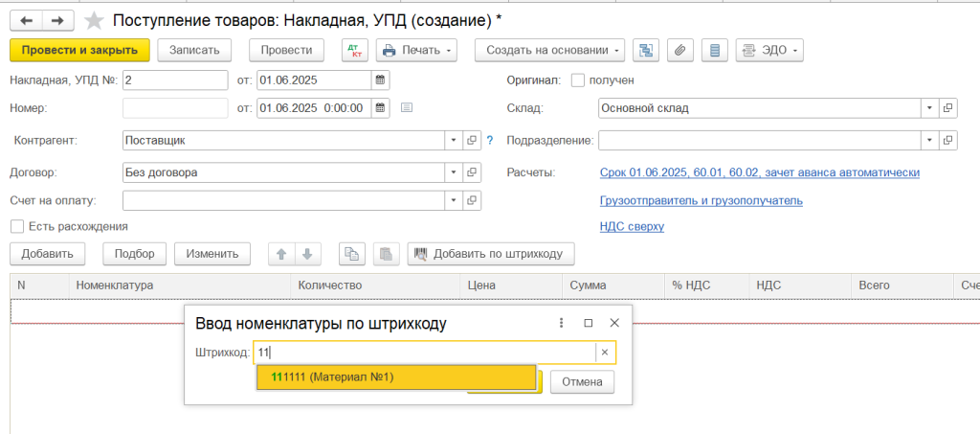
Task: Select suggestion 111111 (Материал №1)
Action: [x=395, y=377]
